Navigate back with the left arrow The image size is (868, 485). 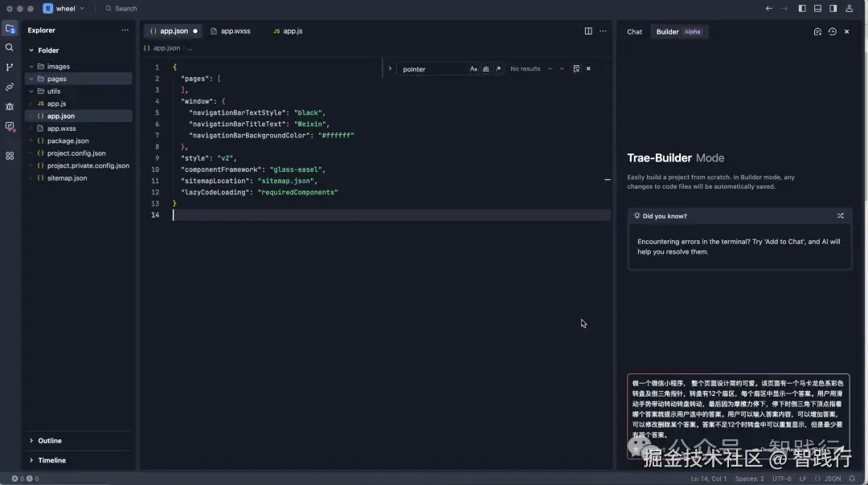[769, 8]
